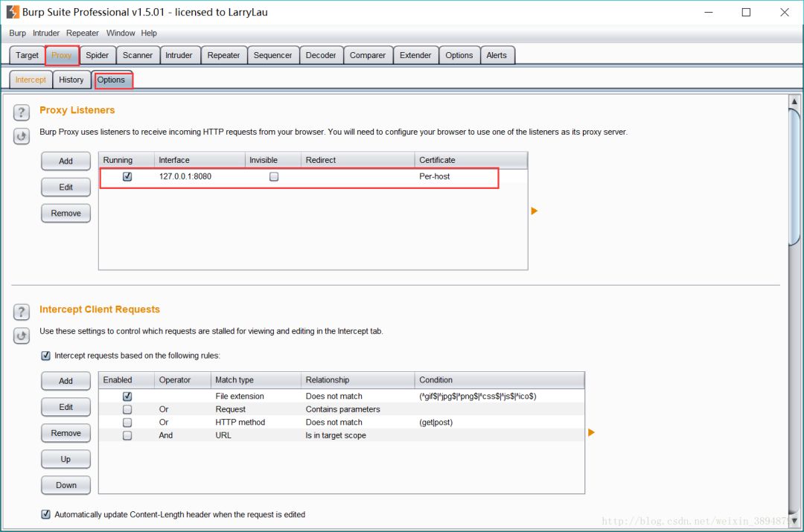The height and width of the screenshot is (532, 804).
Task: Select the Is in target scope cell
Action: tap(336, 435)
